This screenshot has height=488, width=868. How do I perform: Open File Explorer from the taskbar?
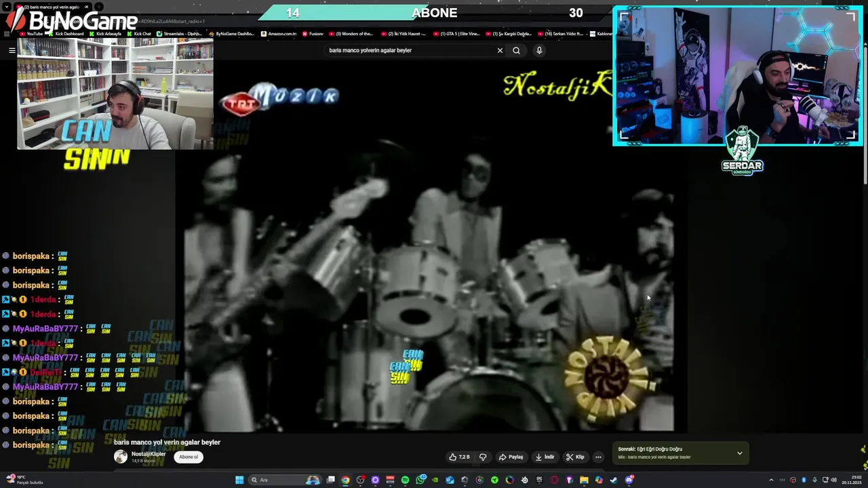584,480
